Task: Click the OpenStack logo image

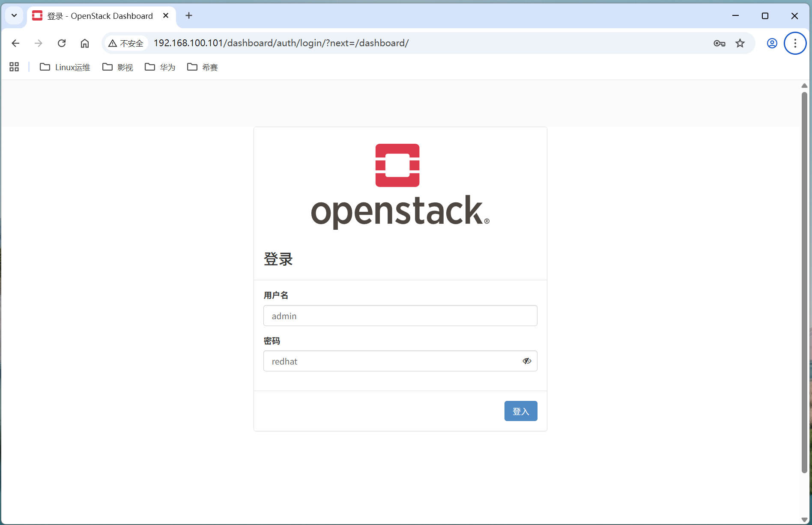Action: 400,186
